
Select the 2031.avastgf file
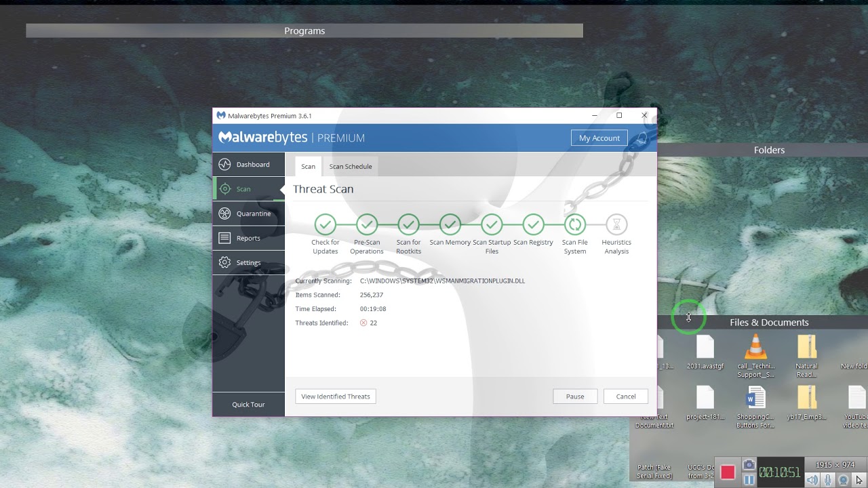click(705, 352)
